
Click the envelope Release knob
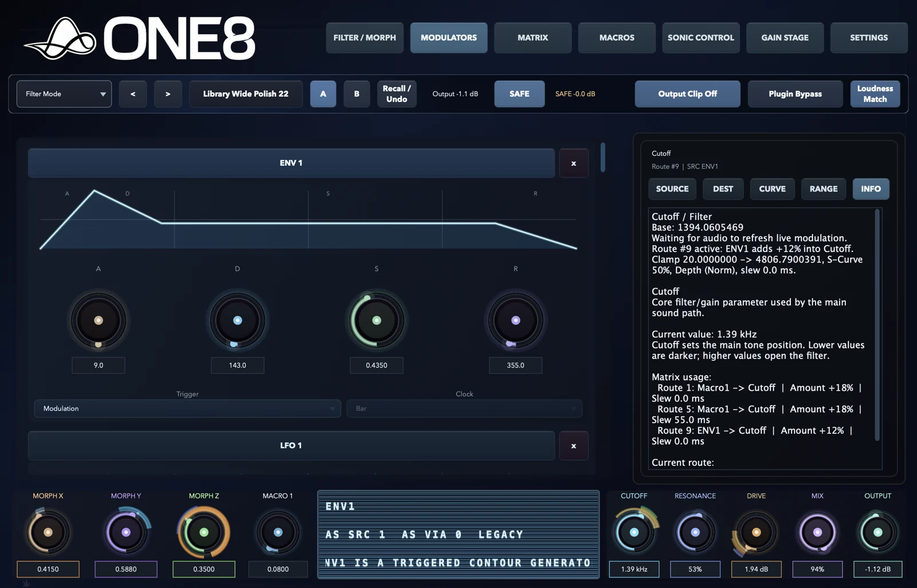(516, 320)
